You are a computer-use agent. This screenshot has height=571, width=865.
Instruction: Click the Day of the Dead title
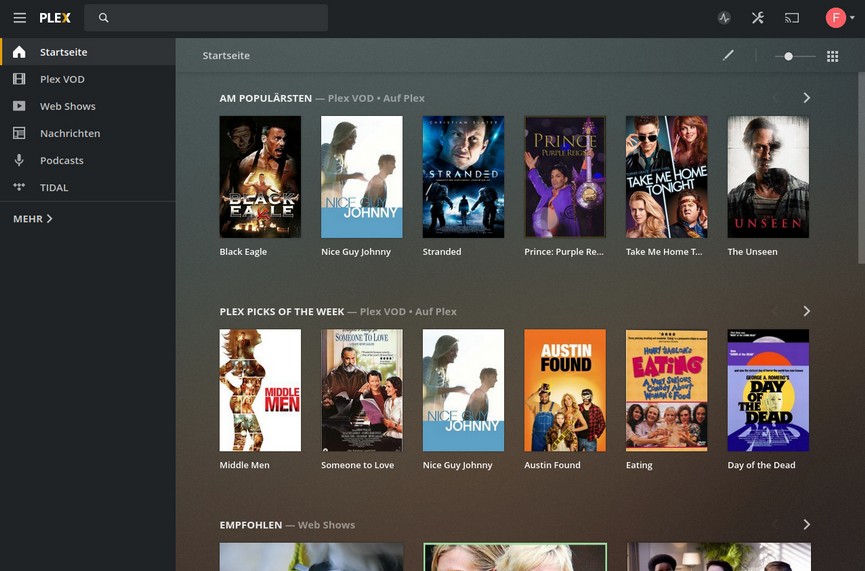pyautogui.click(x=761, y=465)
